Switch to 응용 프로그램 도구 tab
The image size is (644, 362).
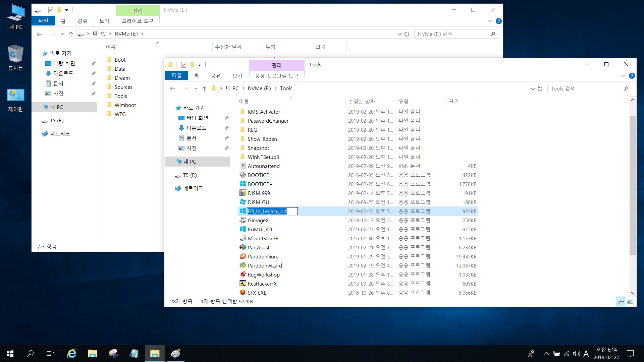(x=277, y=76)
